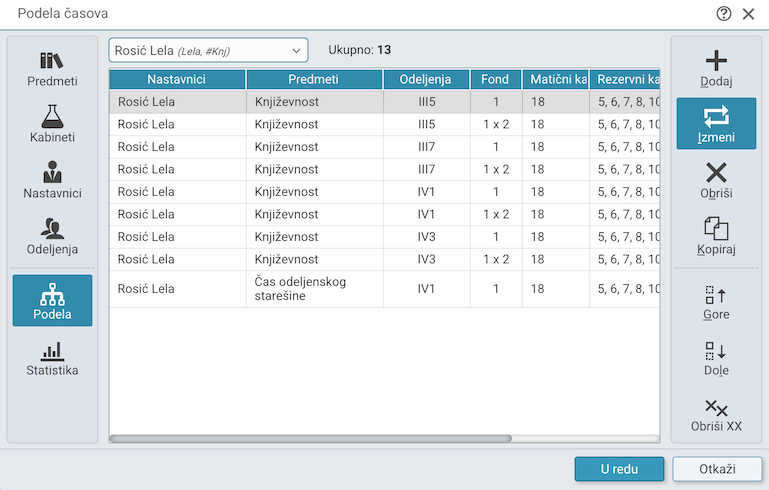Close the Podela časova dialog
Screen dimensions: 769x490
click(748, 14)
